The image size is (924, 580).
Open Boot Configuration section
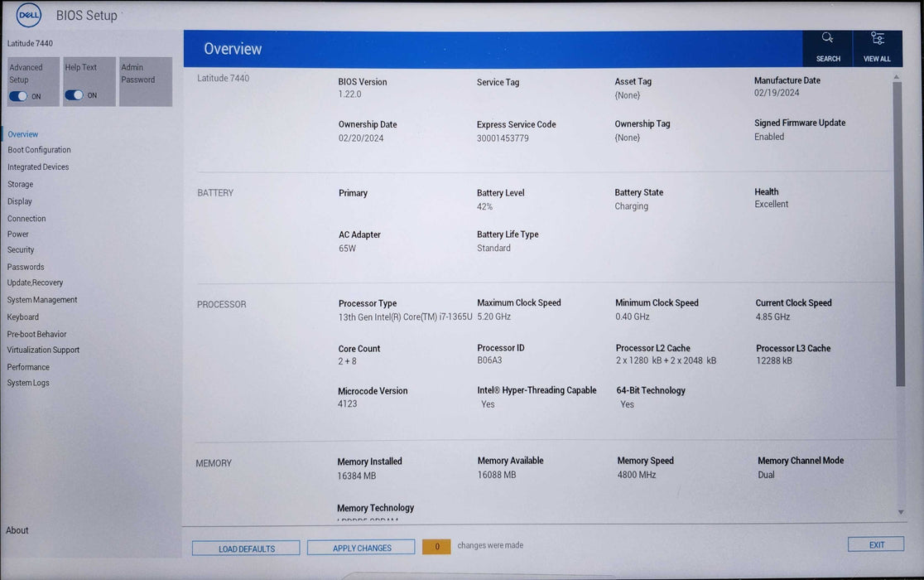pos(39,150)
